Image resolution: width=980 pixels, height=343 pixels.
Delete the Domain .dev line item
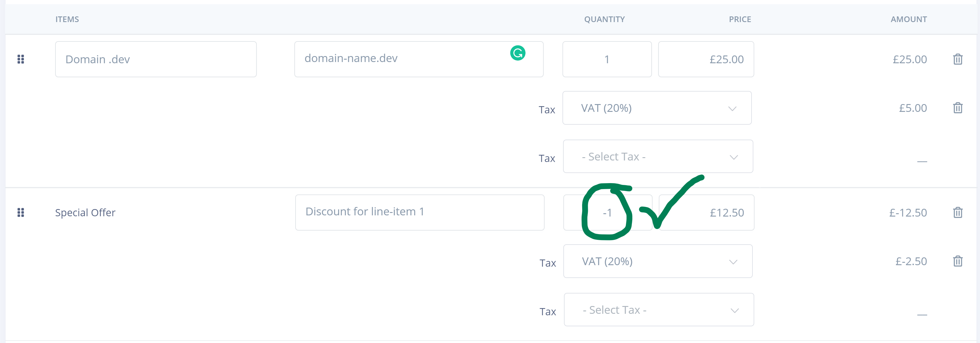958,59
